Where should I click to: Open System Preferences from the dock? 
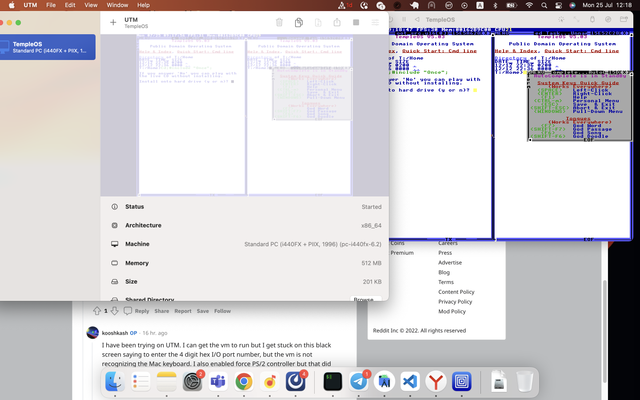click(x=192, y=382)
